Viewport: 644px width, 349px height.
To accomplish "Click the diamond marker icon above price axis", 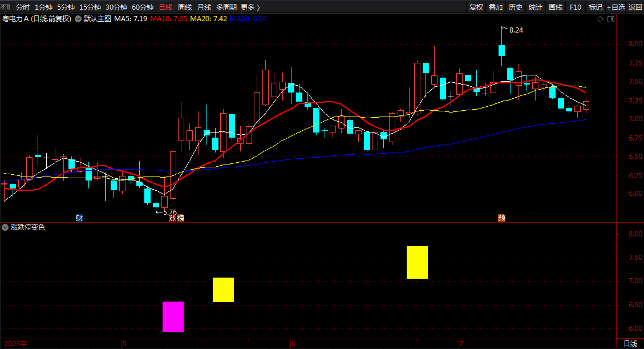I will (x=600, y=19).
